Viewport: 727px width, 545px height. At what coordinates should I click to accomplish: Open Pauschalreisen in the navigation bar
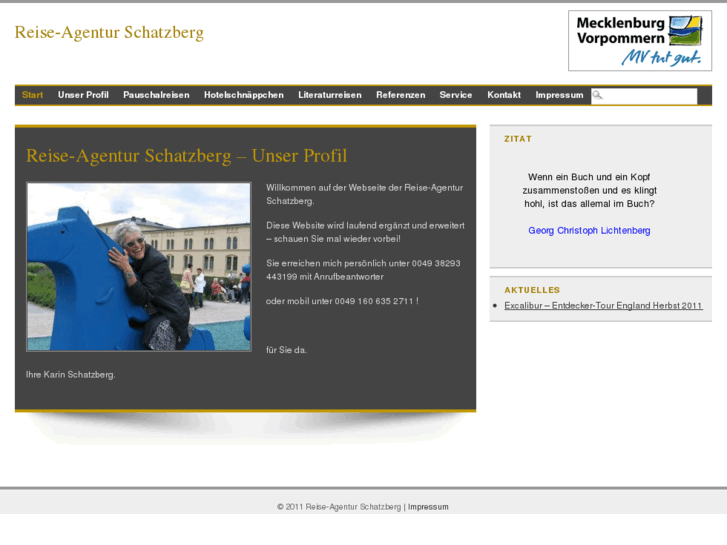point(156,95)
